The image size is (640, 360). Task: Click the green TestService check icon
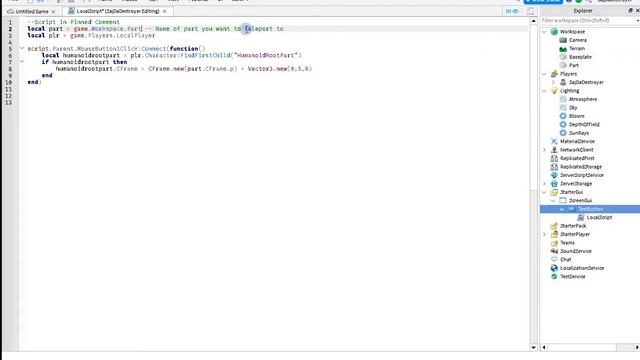[x=554, y=276]
